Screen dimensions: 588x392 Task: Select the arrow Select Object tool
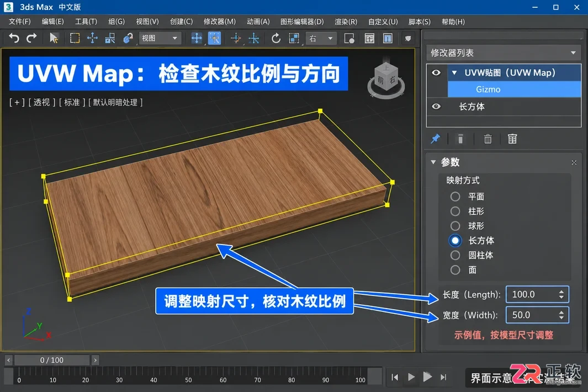54,38
